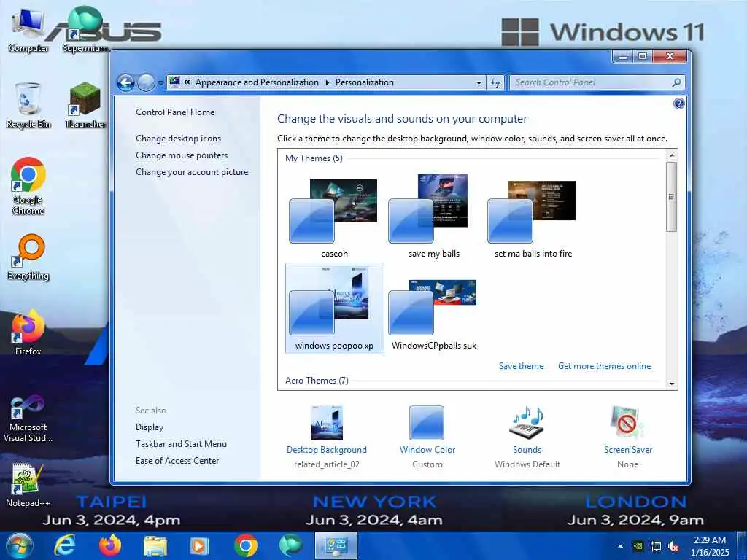Click the Save theme link
747x560 pixels.
[x=521, y=366]
